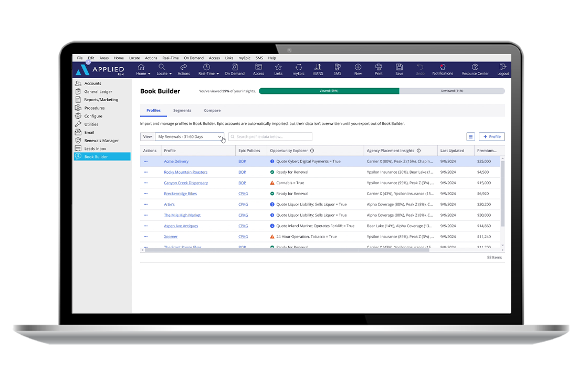Open the Canyon Creek Dispensary profile link
The width and height of the screenshot is (588, 382).
coord(186,183)
